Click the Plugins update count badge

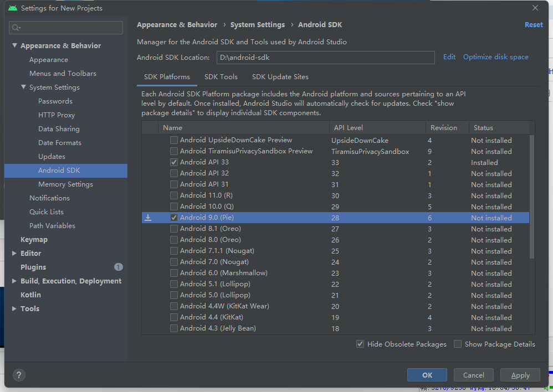118,267
